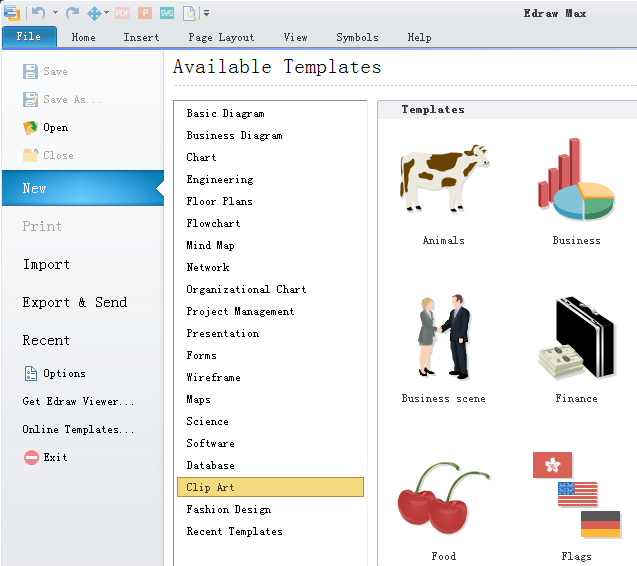The image size is (637, 566).
Task: Select Organizational Chart category
Action: 246,289
